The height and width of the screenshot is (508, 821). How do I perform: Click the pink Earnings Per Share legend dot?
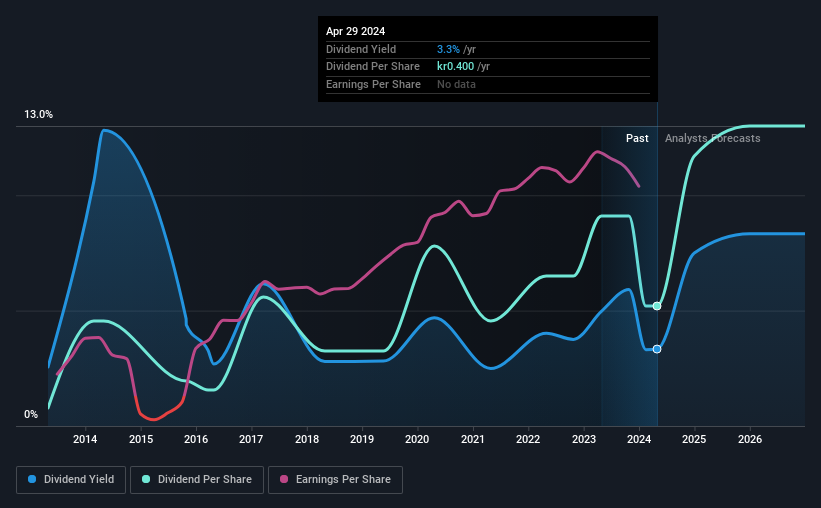click(x=284, y=479)
